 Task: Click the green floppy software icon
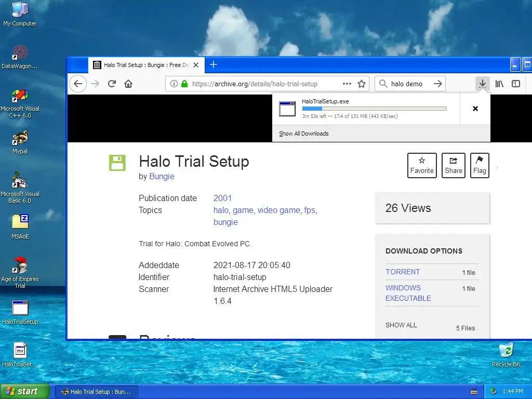point(117,163)
